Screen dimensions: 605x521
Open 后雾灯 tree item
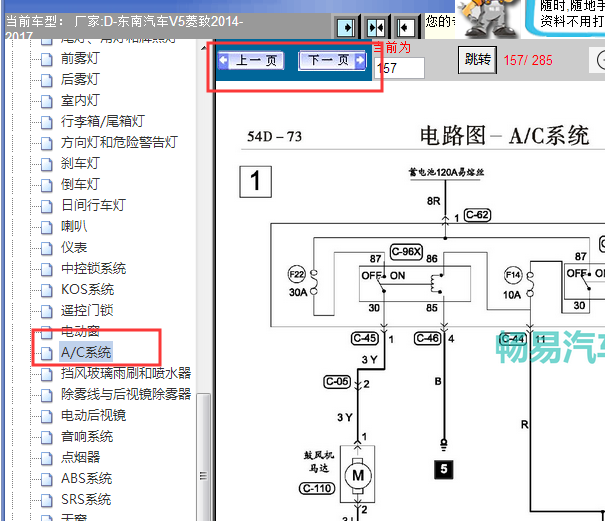(80, 80)
